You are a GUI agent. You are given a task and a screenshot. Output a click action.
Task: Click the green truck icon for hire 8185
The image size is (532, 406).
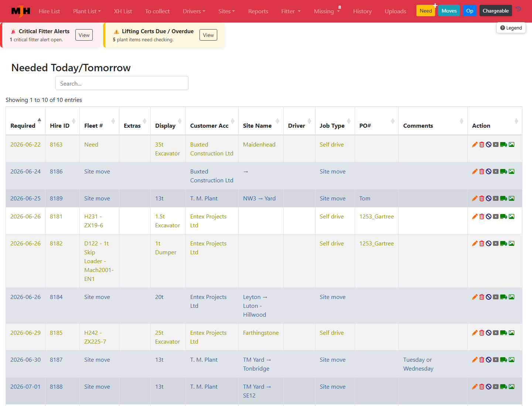coord(504,333)
